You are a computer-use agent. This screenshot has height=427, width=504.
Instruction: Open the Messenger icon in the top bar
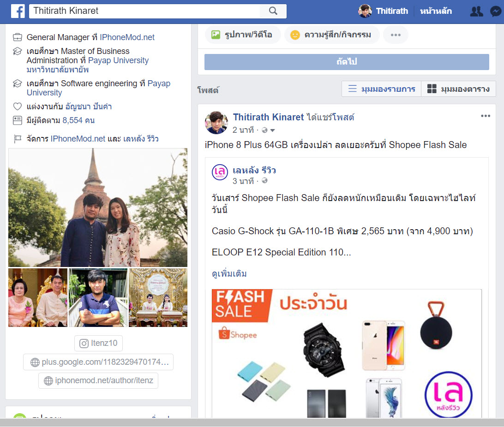(x=495, y=11)
